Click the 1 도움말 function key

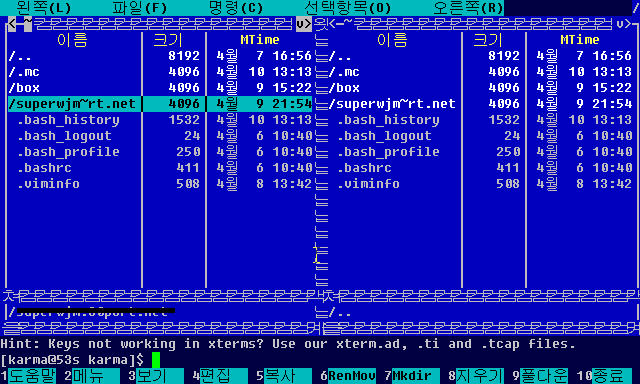point(28,375)
